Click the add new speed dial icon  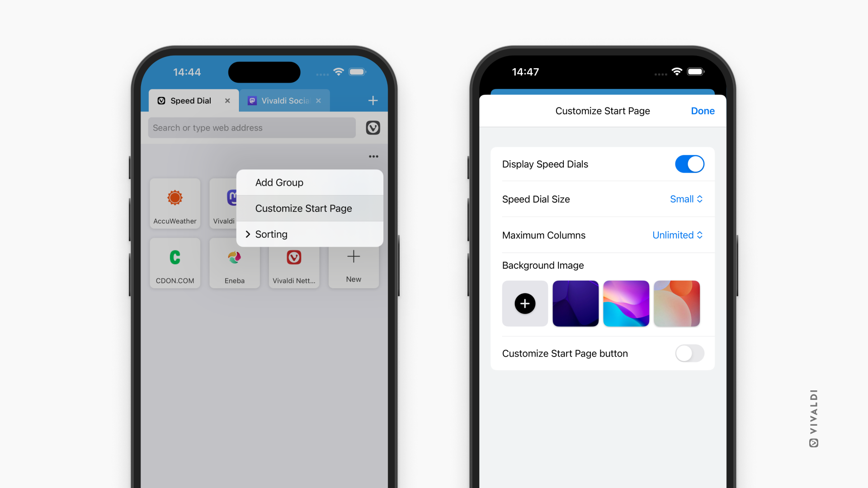pyautogui.click(x=354, y=264)
